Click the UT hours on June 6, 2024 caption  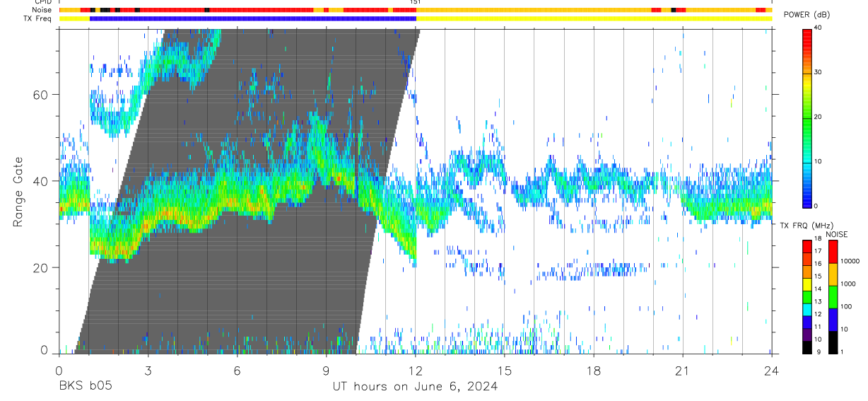click(416, 386)
